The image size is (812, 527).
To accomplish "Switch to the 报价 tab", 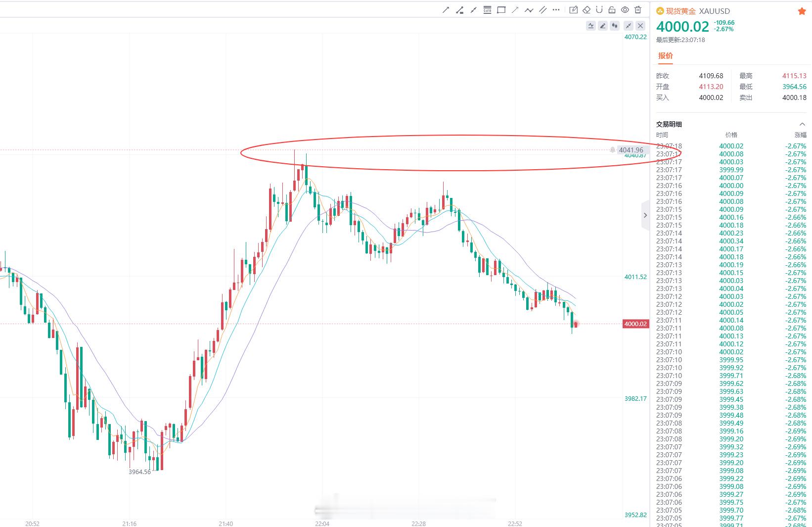I will pyautogui.click(x=666, y=55).
